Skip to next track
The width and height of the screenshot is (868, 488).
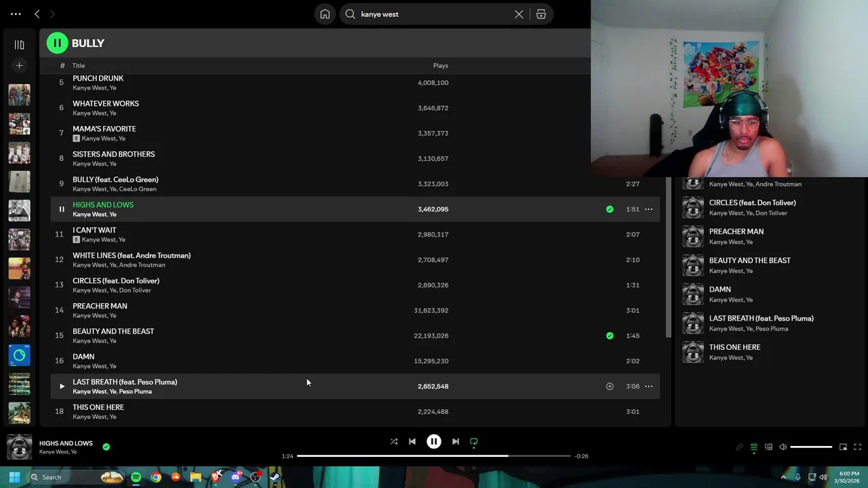(456, 441)
